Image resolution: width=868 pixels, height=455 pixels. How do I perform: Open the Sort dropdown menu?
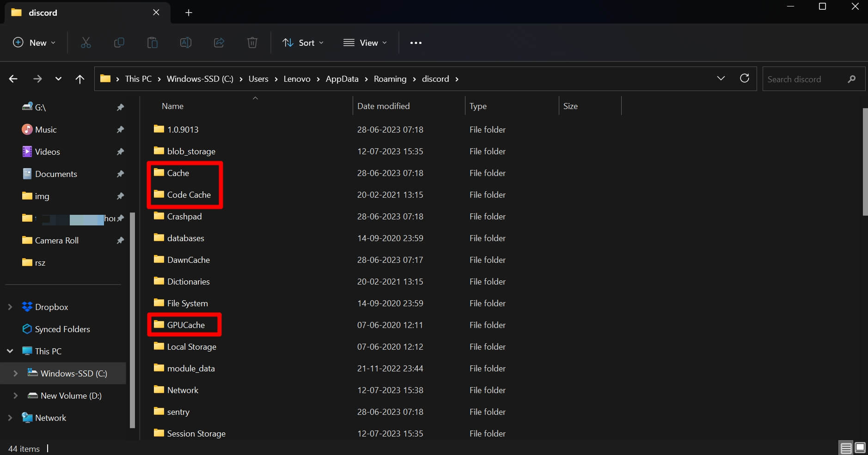pos(303,42)
